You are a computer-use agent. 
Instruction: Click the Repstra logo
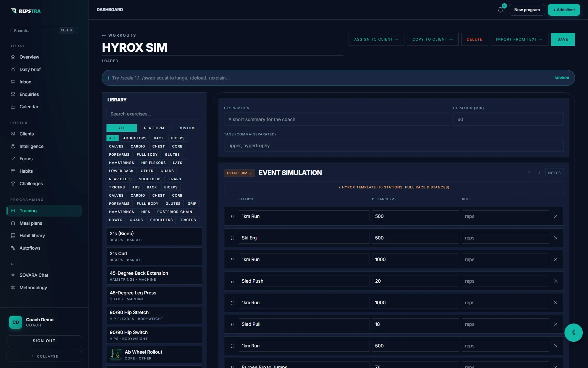(26, 11)
